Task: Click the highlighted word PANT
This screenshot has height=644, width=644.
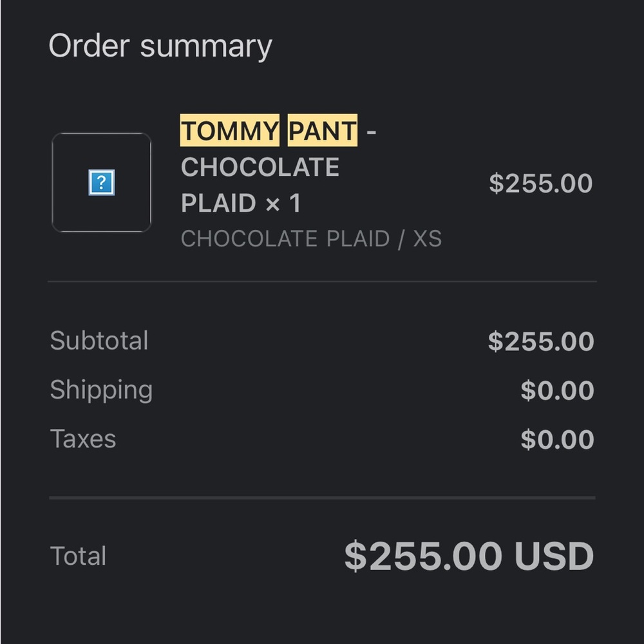Action: (322, 131)
